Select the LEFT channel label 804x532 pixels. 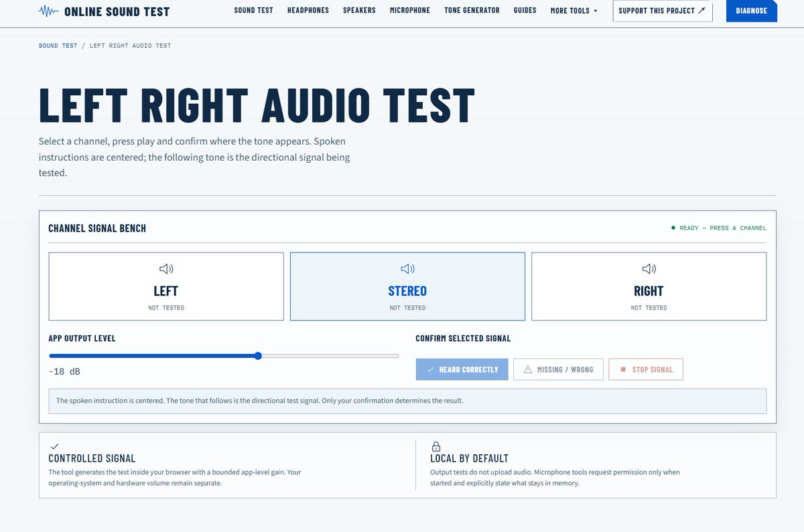tap(166, 291)
